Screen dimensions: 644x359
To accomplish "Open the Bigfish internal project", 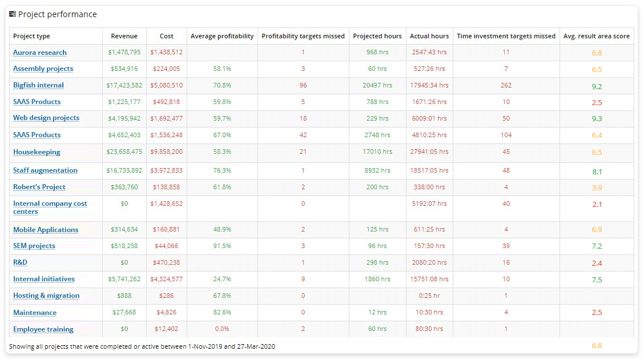I will [38, 85].
